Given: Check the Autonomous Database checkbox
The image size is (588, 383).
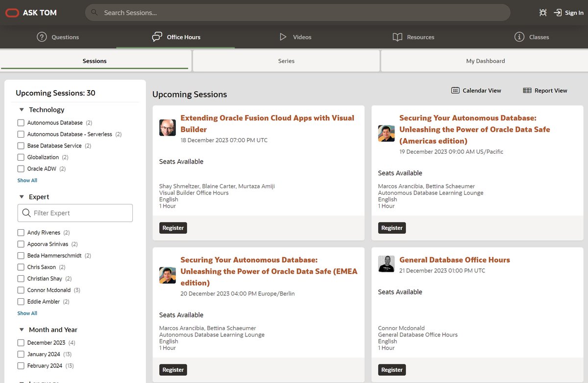Looking at the screenshot, I should pyautogui.click(x=21, y=122).
